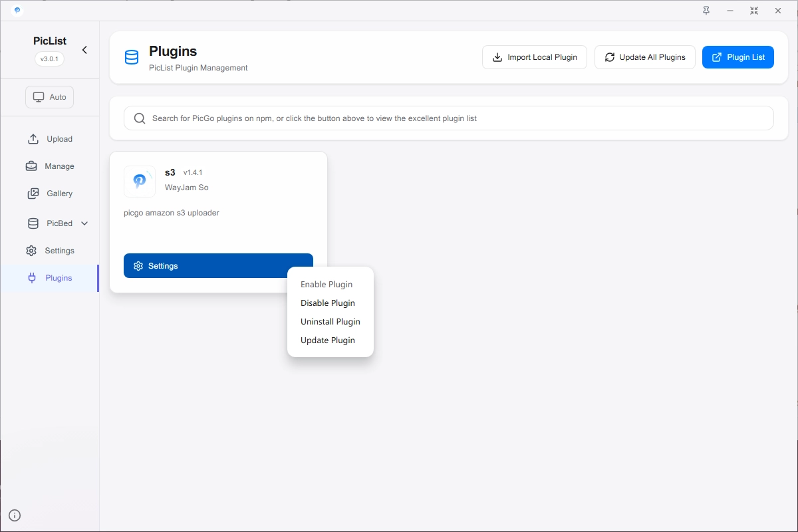
Task: Go to the Manage section
Action: [50, 166]
